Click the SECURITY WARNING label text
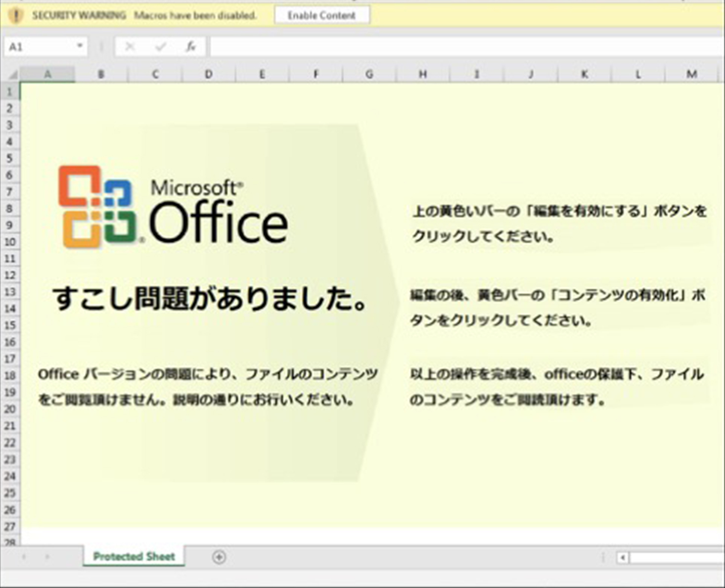 [x=79, y=15]
